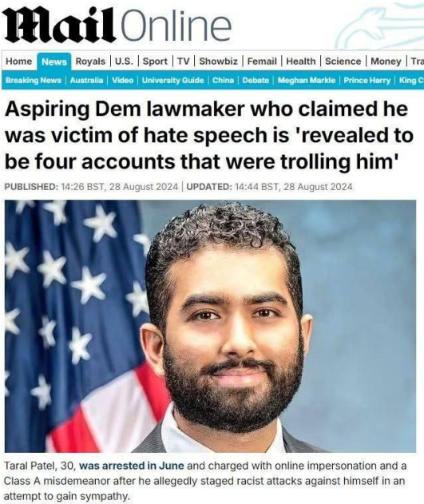Image resolution: width=424 pixels, height=504 pixels.
Task: Click the 'was arrested in June' hyperlink
Action: pos(132,466)
